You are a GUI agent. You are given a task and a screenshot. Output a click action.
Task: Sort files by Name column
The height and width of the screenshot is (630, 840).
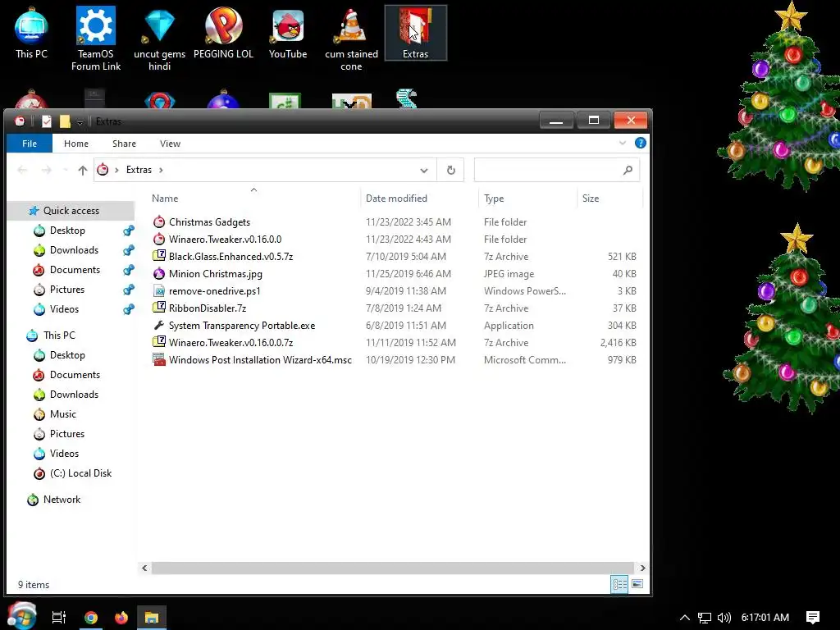click(165, 199)
